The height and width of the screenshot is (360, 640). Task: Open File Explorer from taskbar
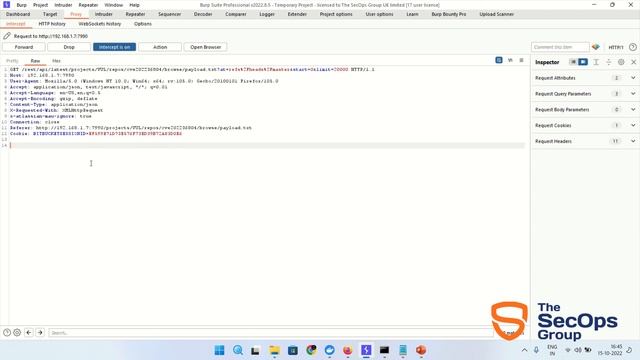click(274, 350)
